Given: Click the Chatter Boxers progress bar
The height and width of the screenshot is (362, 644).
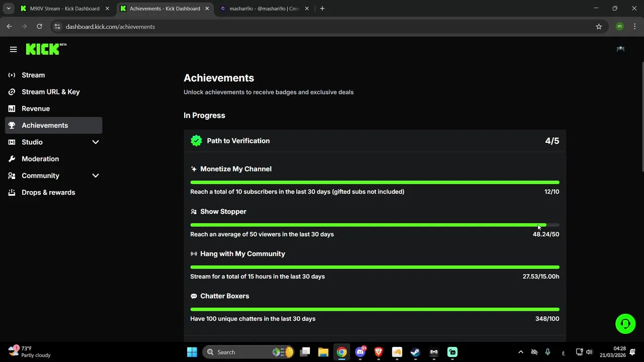Looking at the screenshot, I should (375, 309).
